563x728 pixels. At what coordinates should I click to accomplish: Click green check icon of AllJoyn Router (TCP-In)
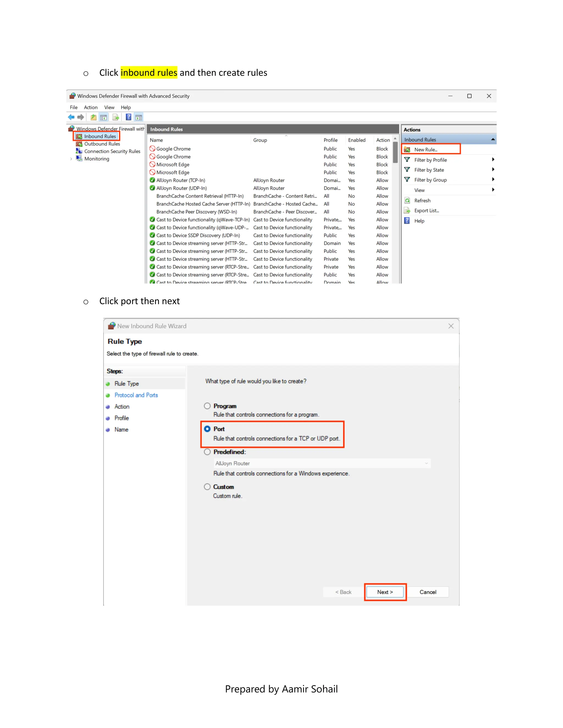coord(152,180)
